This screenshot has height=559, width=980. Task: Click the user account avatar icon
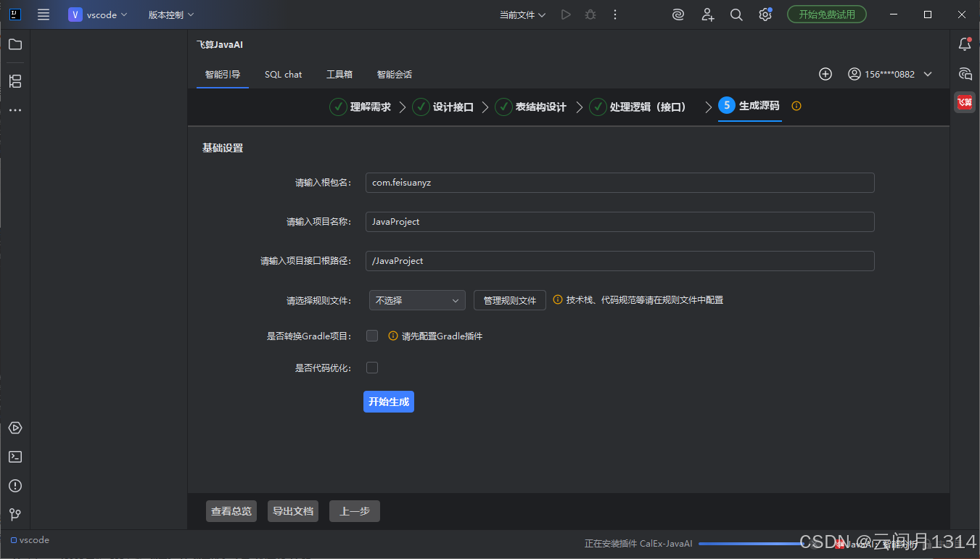pyautogui.click(x=855, y=74)
